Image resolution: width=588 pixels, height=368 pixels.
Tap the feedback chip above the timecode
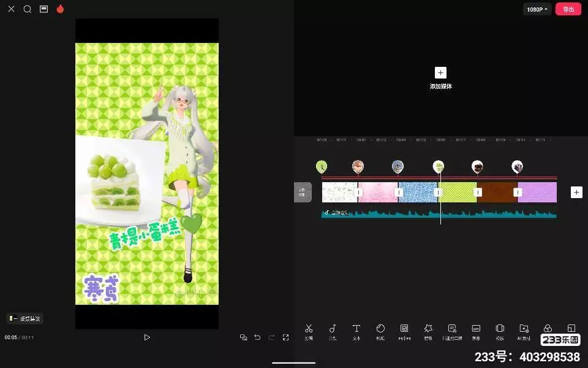(24, 318)
